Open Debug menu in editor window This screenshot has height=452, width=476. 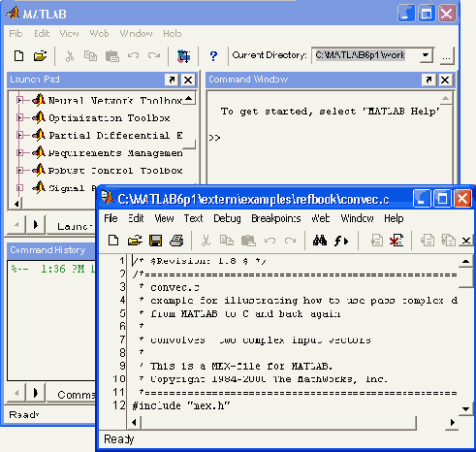[x=227, y=218]
